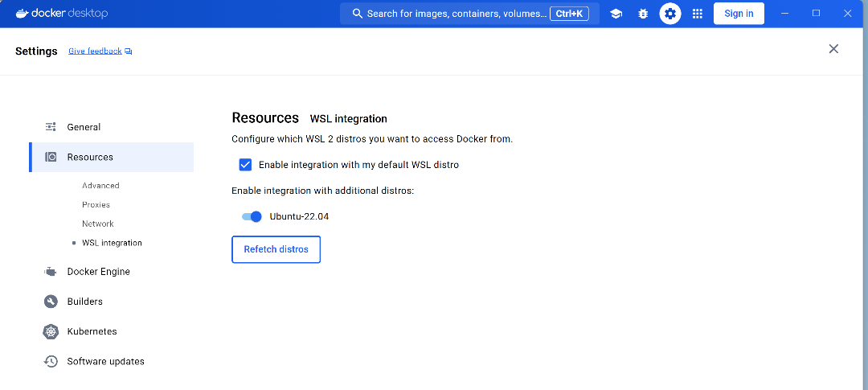Image resolution: width=868 pixels, height=390 pixels.
Task: Close the Docker Desktop window
Action: tap(848, 14)
